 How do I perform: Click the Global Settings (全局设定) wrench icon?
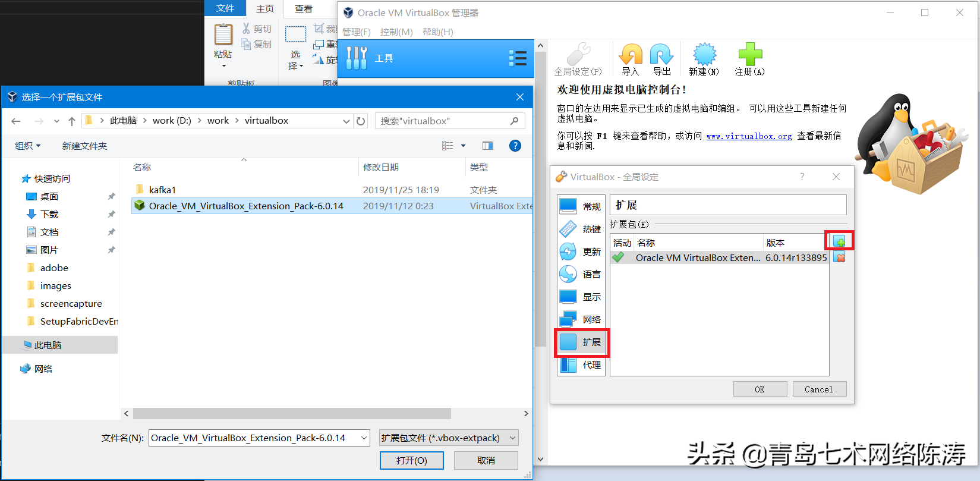click(578, 59)
